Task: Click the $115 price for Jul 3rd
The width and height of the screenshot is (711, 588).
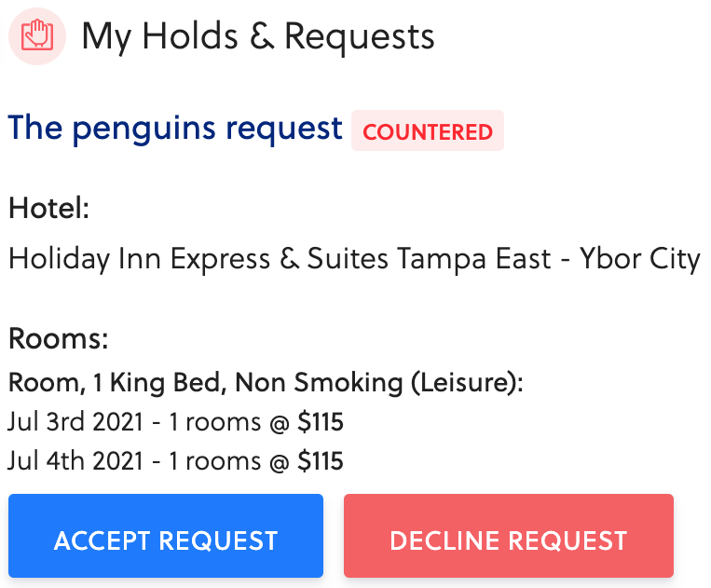Action: [321, 422]
